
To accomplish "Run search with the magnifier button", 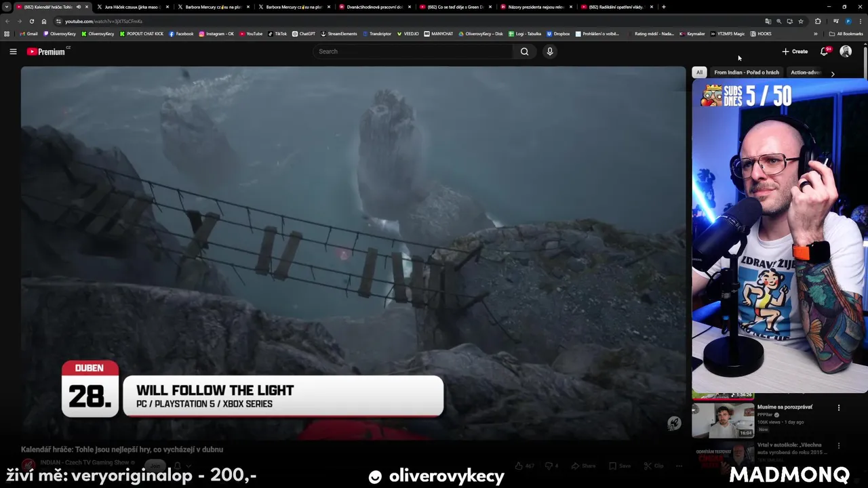I will coord(524,52).
